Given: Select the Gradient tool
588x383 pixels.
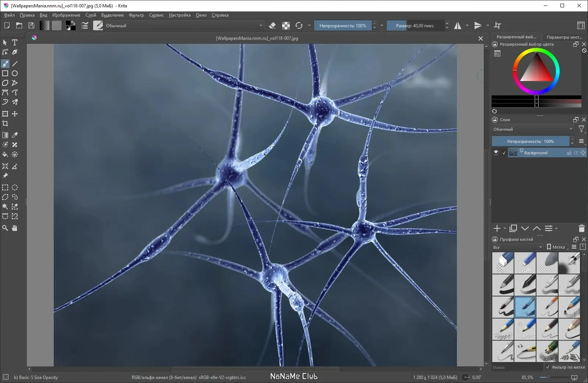Looking at the screenshot, I should [5, 135].
